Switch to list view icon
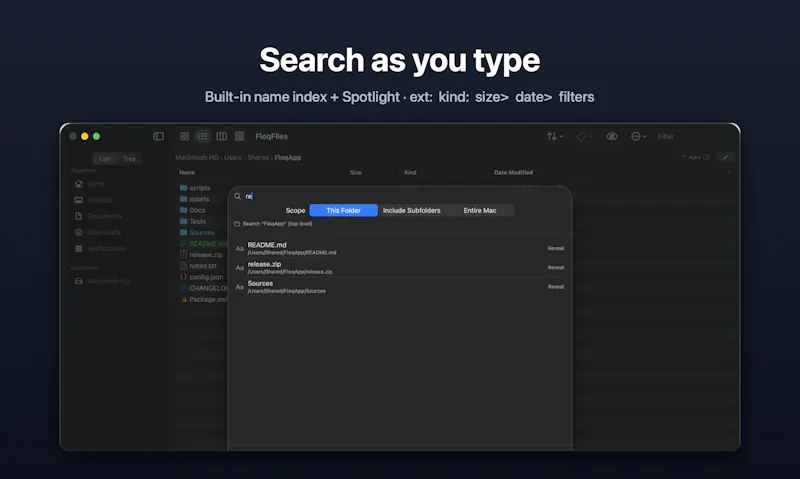Screen dimensions: 800x479 coord(203,136)
